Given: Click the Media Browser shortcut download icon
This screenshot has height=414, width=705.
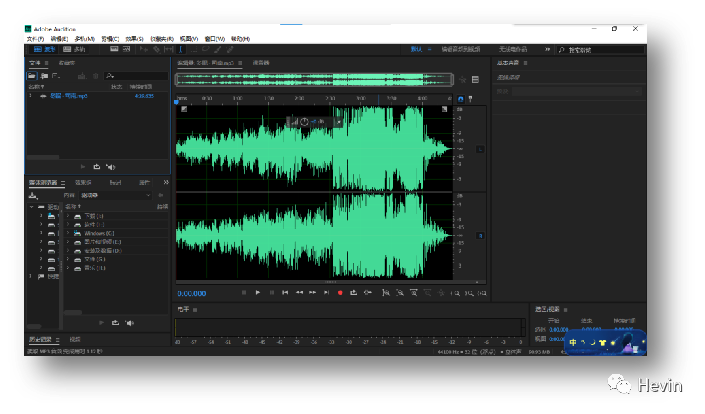Looking at the screenshot, I should click(x=33, y=196).
